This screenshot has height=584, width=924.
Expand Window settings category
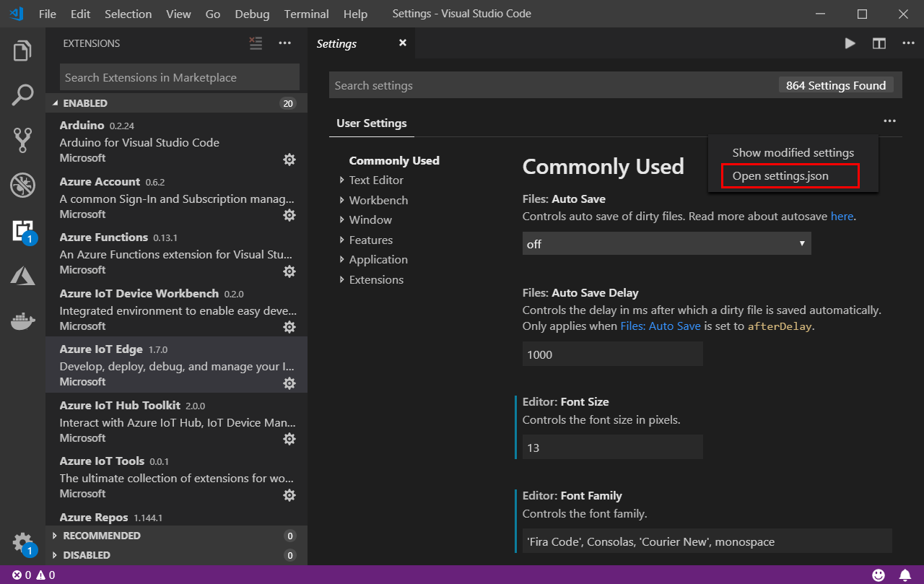370,220
